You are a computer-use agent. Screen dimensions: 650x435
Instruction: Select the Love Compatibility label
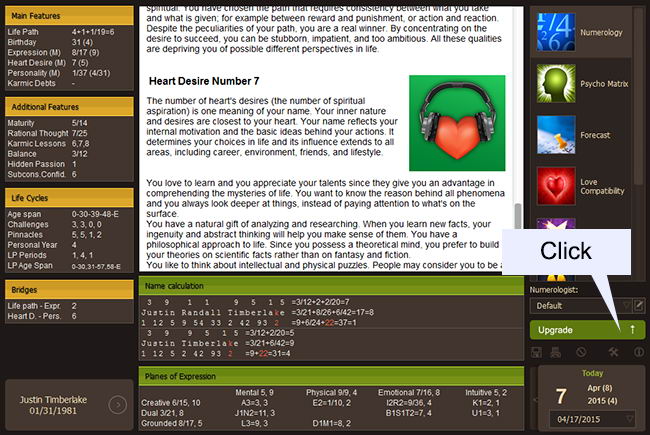602,187
